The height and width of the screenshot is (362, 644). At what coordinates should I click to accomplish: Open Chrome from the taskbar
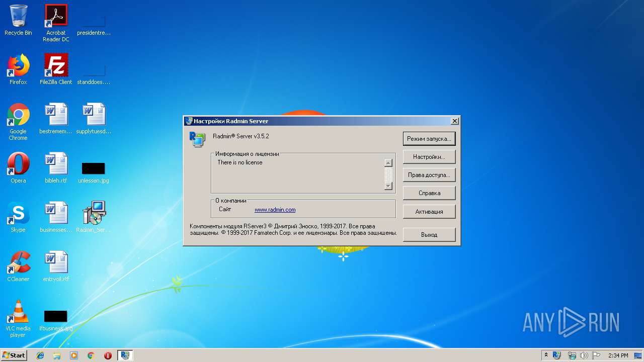pyautogui.click(x=91, y=355)
